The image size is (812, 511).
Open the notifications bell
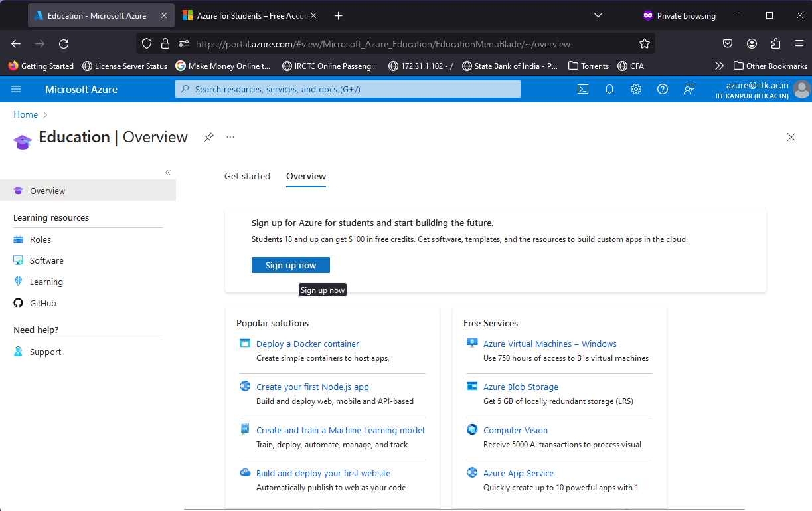[609, 89]
